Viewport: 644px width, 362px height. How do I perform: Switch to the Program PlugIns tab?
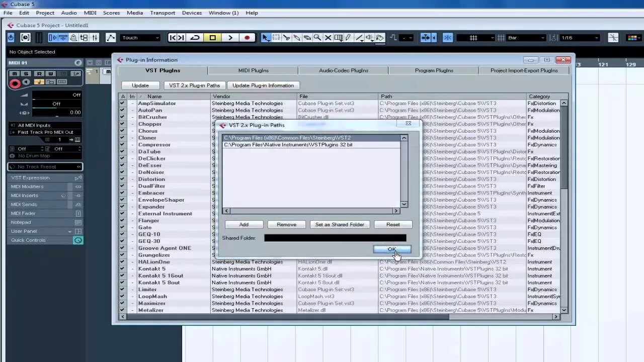tap(434, 70)
